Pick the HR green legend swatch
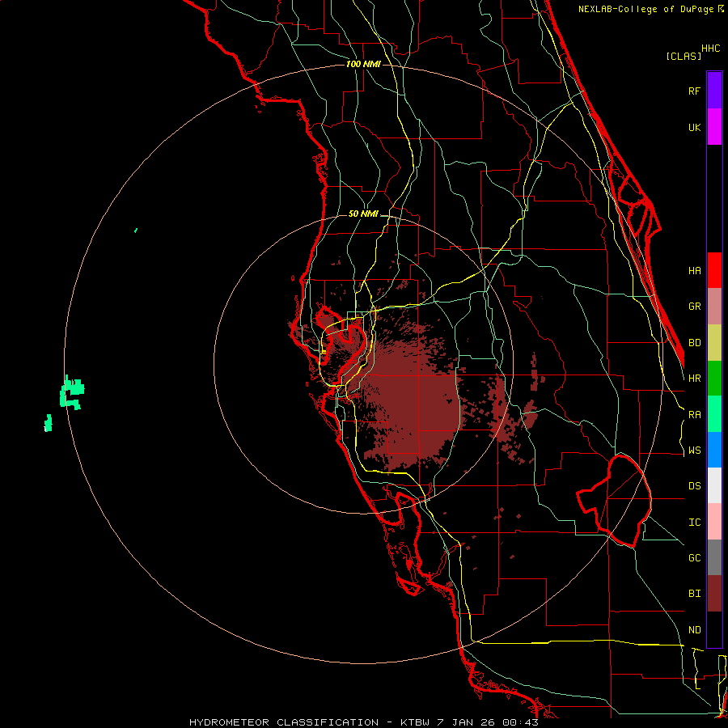Screen dimensions: 728x728 click(x=714, y=379)
